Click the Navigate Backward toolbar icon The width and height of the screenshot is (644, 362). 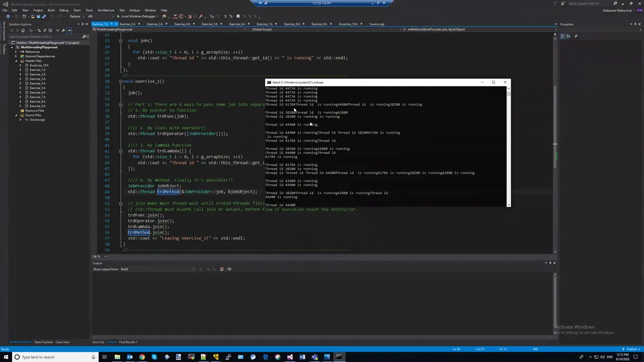point(8,16)
